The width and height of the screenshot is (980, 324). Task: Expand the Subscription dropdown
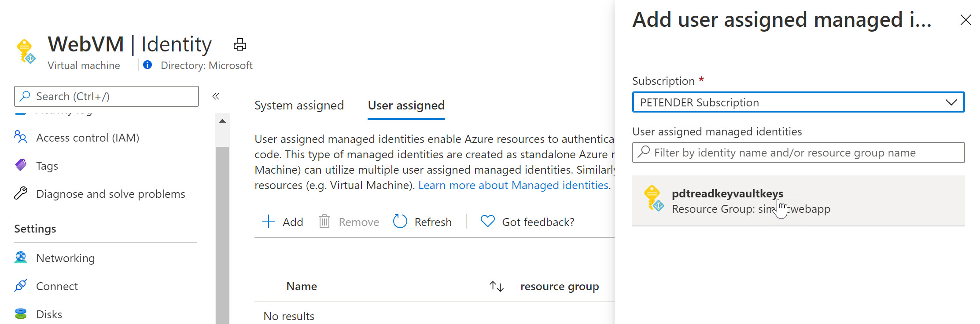[x=798, y=102]
